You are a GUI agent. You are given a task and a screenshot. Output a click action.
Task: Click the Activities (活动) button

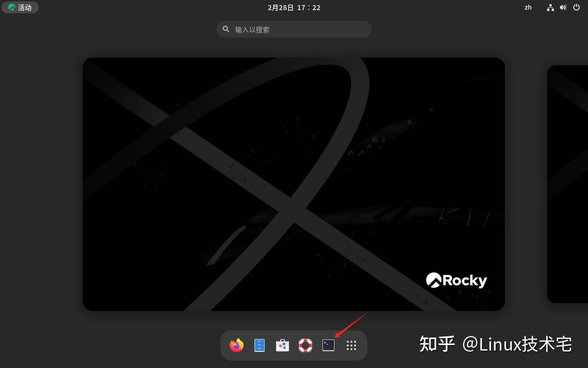pos(20,7)
